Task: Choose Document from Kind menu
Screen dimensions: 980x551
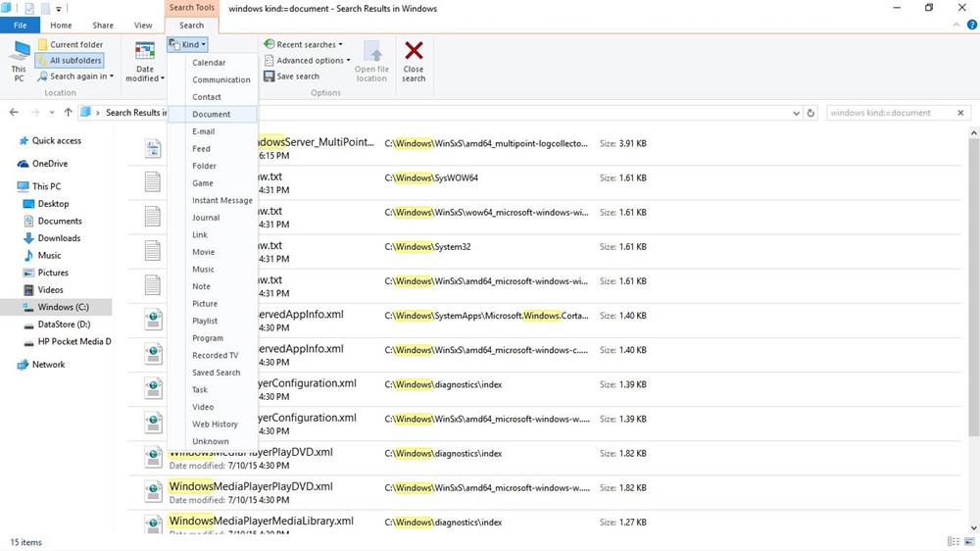Action: tap(213, 115)
